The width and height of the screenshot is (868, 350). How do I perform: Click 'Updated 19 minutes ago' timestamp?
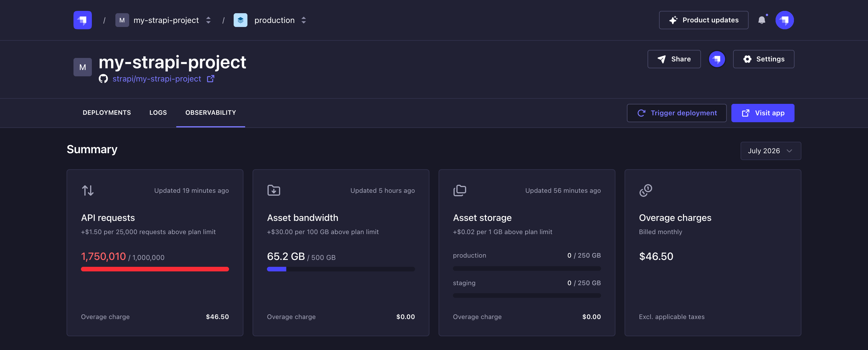pyautogui.click(x=191, y=191)
